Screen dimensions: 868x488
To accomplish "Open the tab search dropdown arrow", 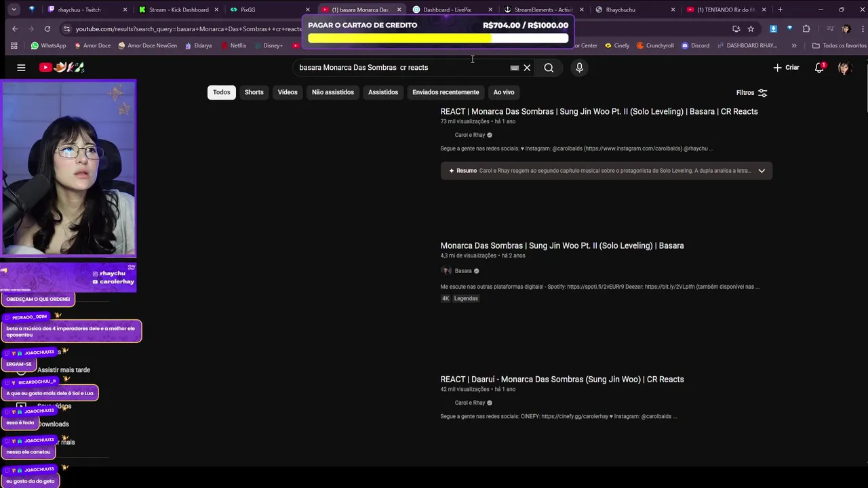I will (x=12, y=9).
